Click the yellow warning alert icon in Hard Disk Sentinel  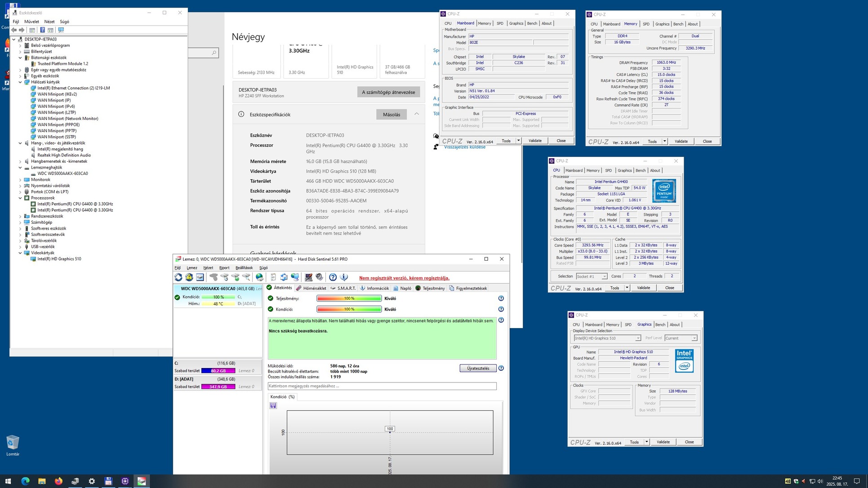pos(189,277)
